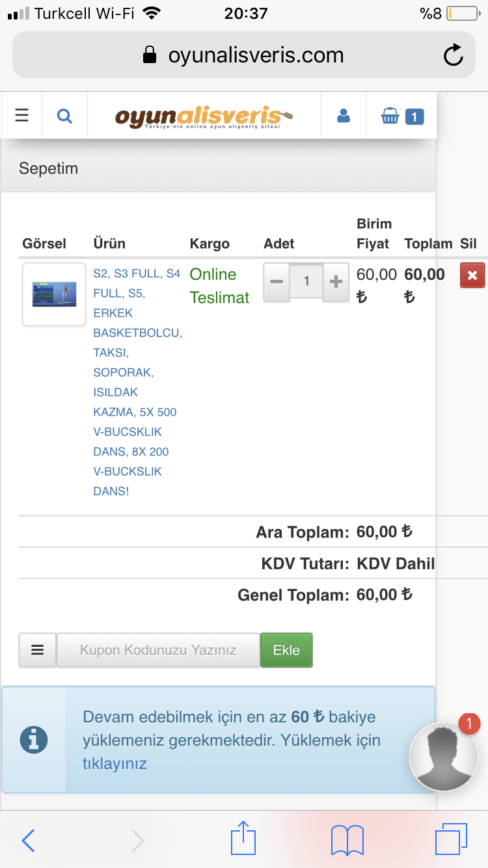Remove item with red X button

coord(472,275)
